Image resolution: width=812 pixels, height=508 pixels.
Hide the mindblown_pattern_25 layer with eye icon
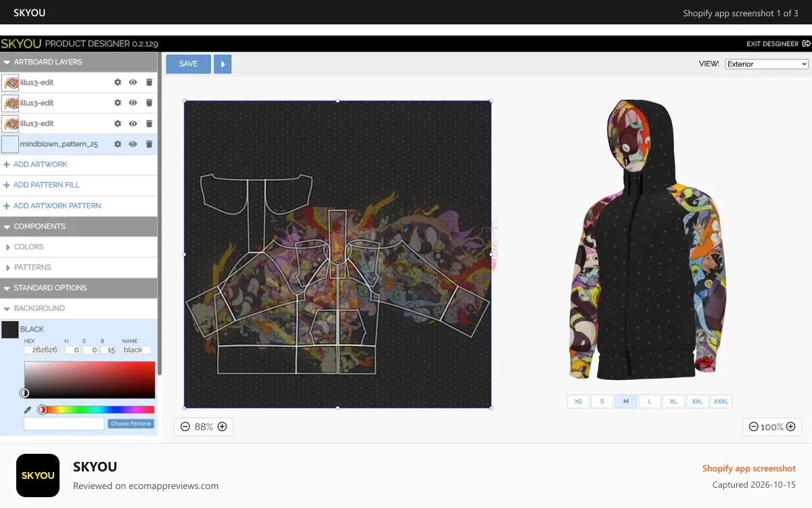(x=133, y=144)
